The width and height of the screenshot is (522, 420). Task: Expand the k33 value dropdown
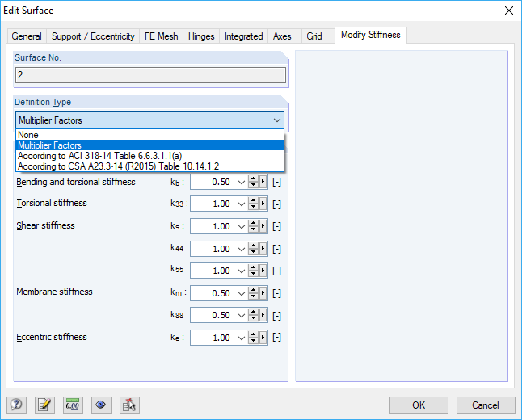coord(242,204)
